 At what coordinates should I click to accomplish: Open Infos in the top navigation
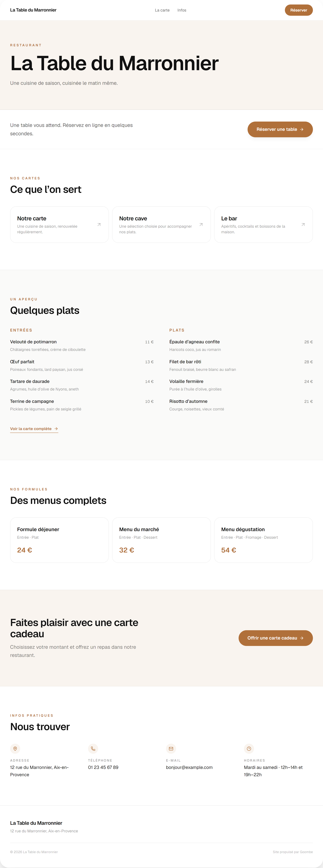coord(182,10)
